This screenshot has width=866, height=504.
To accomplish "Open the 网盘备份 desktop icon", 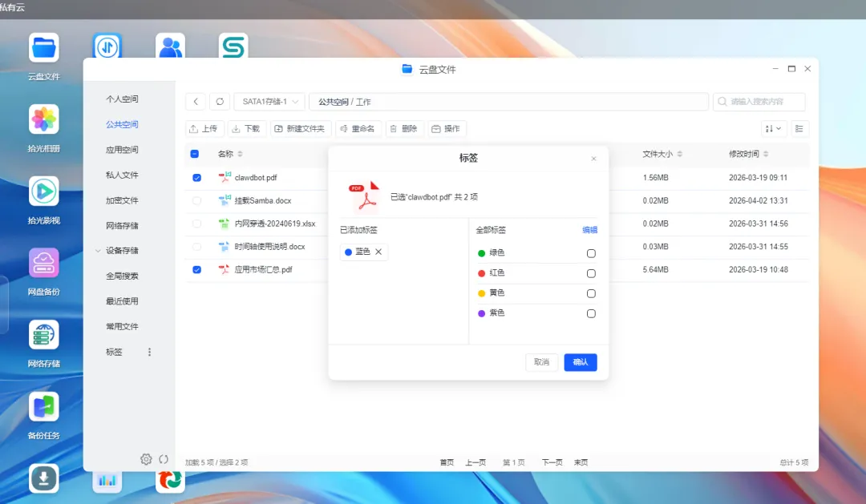I will click(x=43, y=263).
